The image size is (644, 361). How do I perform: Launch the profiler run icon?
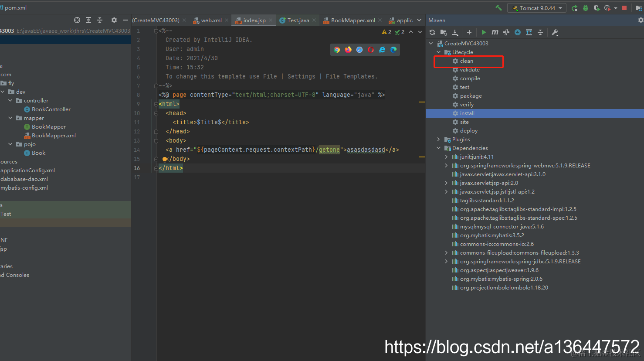[607, 8]
